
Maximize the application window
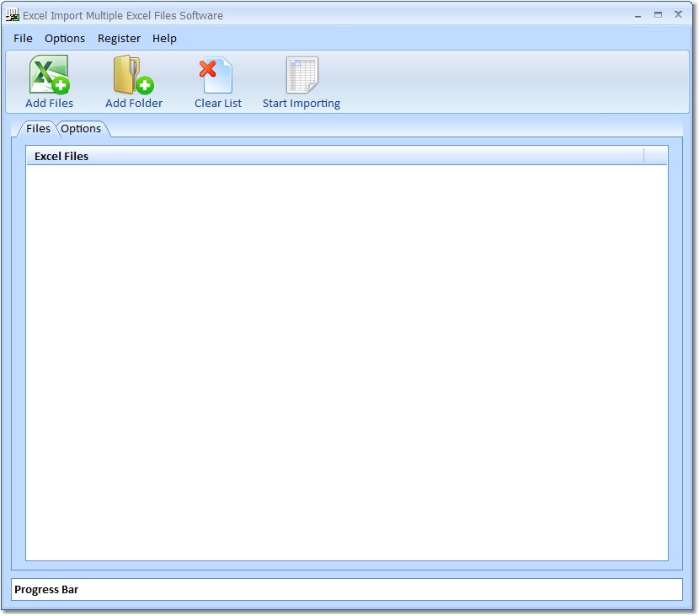(x=658, y=14)
